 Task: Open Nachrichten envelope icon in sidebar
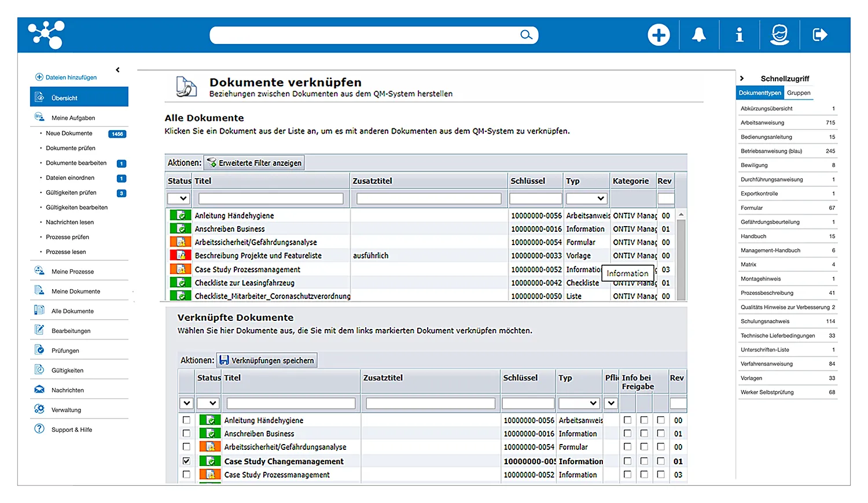click(39, 390)
